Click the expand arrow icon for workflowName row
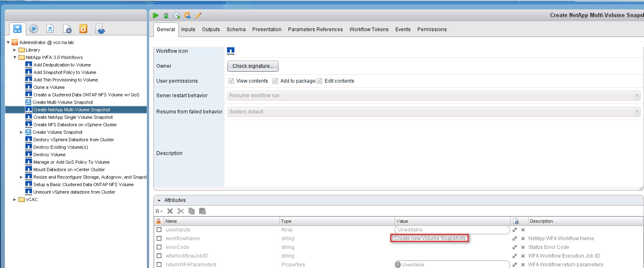 point(515,238)
